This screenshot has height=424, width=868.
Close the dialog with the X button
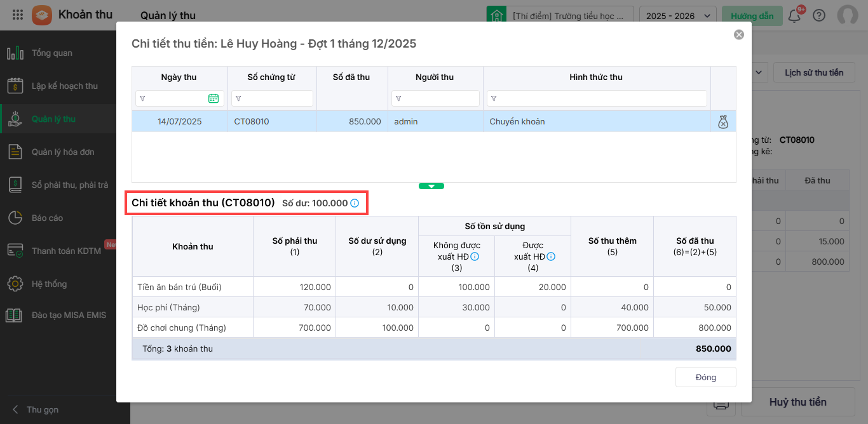tap(738, 35)
